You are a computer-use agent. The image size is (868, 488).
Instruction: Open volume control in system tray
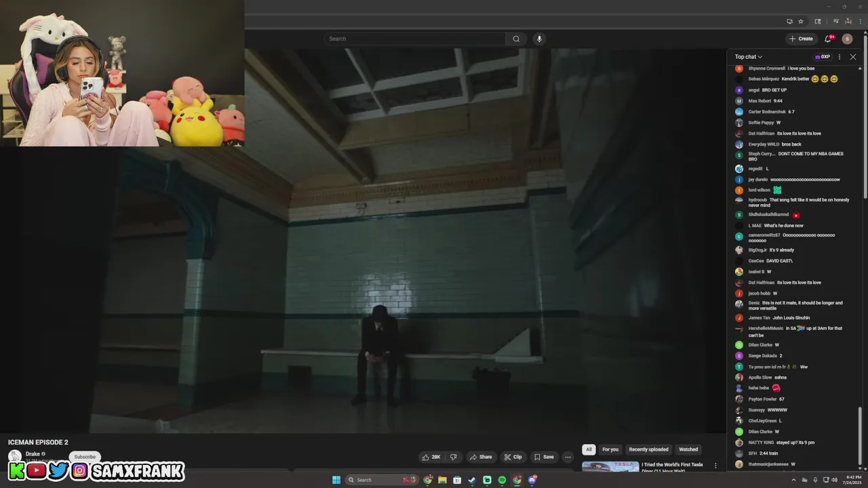coord(834,480)
